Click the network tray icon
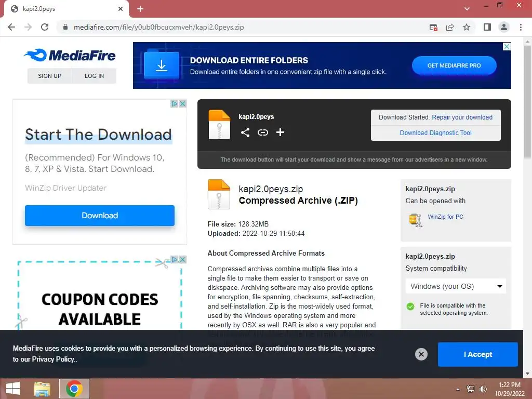This screenshot has width=532, height=399. click(x=471, y=389)
